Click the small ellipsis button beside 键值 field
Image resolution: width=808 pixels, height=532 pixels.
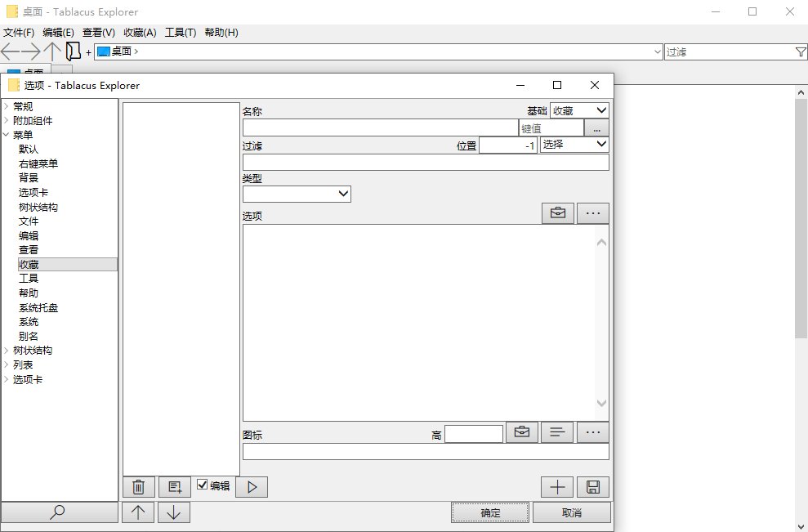point(596,127)
